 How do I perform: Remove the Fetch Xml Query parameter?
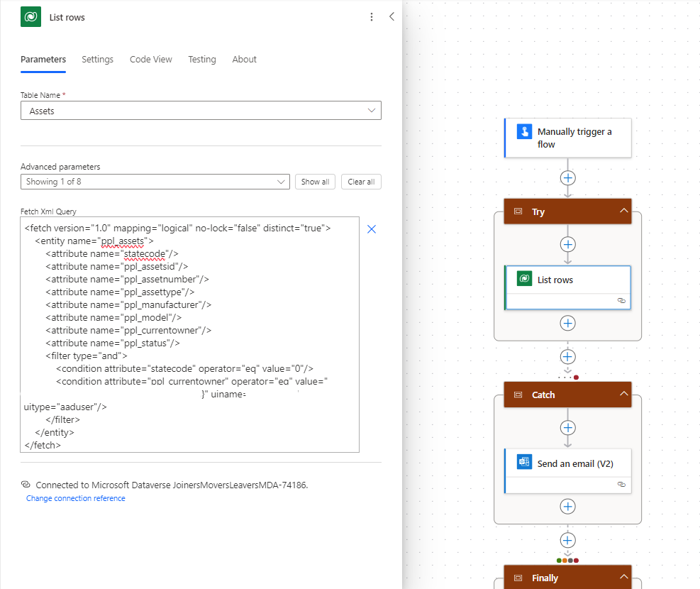(372, 229)
